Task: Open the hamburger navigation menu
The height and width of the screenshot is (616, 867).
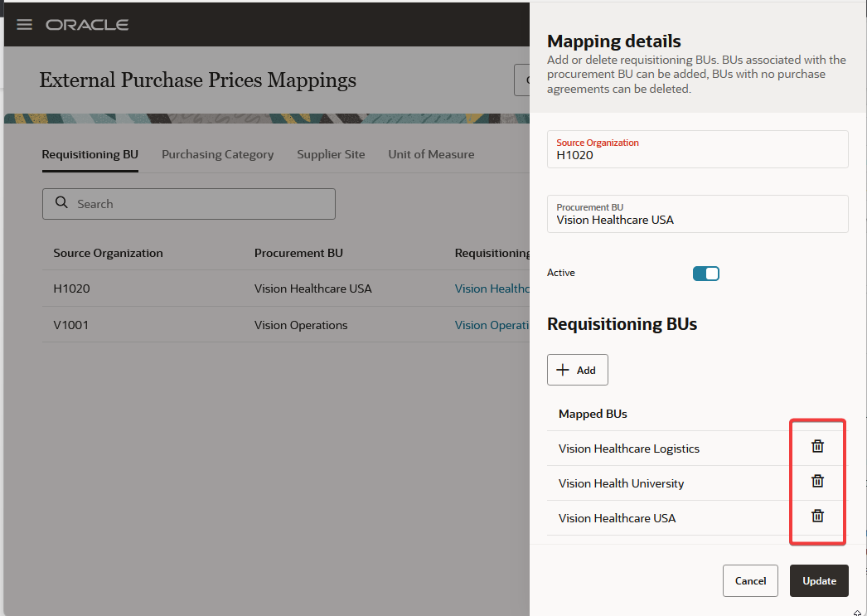Action: coord(24,25)
